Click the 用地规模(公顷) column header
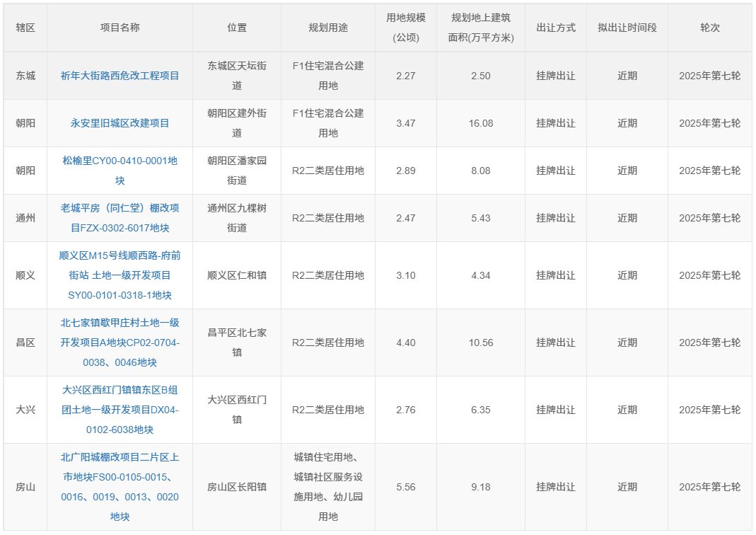This screenshot has width=756, height=535. [x=406, y=28]
